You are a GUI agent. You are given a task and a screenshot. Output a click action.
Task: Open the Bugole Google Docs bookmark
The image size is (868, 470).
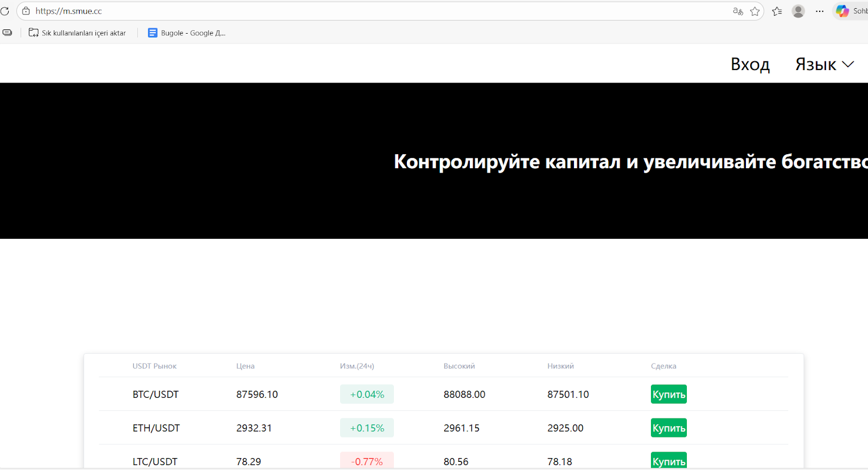(x=187, y=33)
